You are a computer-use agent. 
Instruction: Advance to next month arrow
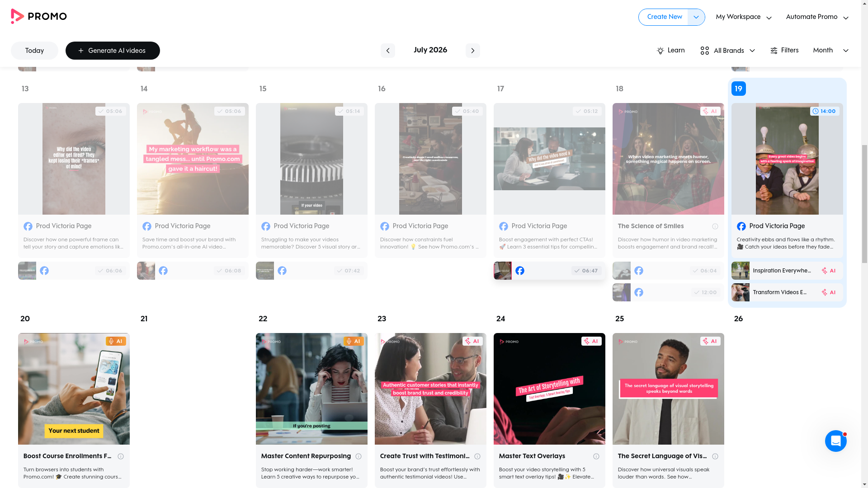click(x=472, y=51)
